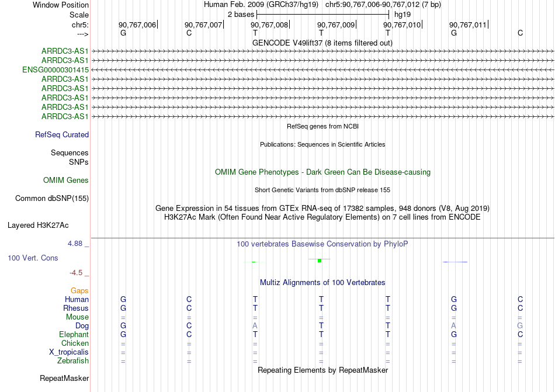The width and height of the screenshot is (555, 392).
Task: Click the Dog row A base under 90,767,011
Action: 454,326
